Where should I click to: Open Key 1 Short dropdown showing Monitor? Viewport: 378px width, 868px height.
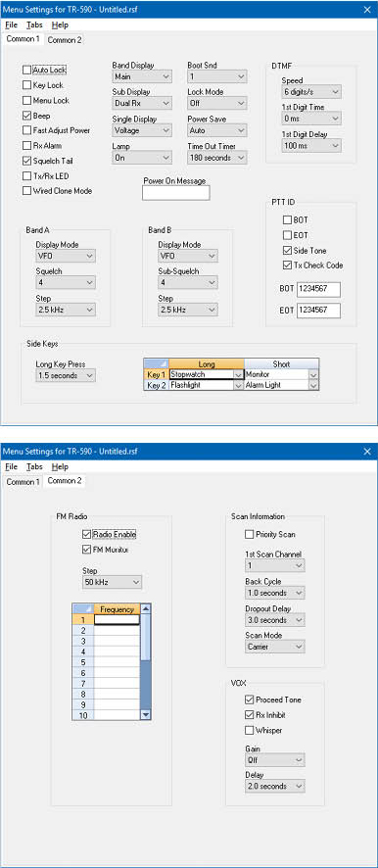[x=313, y=375]
